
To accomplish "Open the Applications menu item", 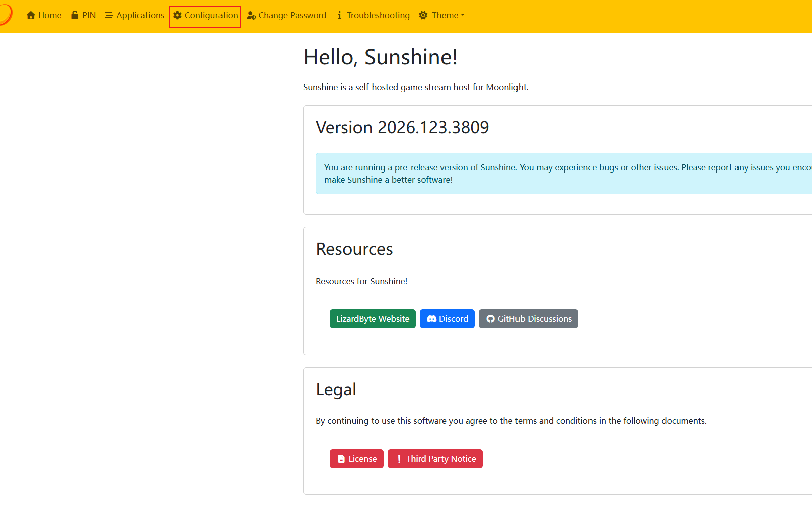I will point(140,15).
